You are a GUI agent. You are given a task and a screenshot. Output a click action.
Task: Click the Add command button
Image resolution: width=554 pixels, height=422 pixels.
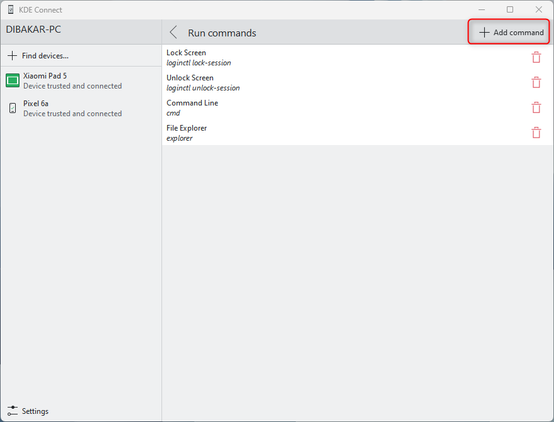tap(511, 33)
